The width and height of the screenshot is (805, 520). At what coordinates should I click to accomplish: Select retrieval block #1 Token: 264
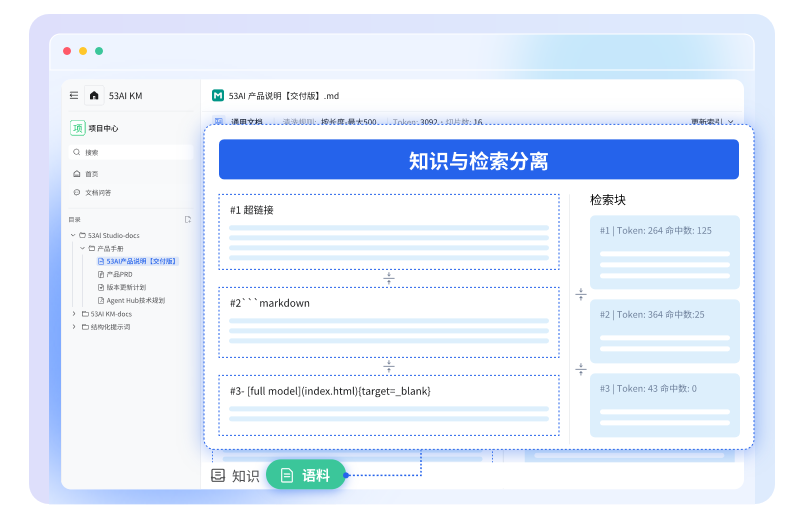coord(665,252)
